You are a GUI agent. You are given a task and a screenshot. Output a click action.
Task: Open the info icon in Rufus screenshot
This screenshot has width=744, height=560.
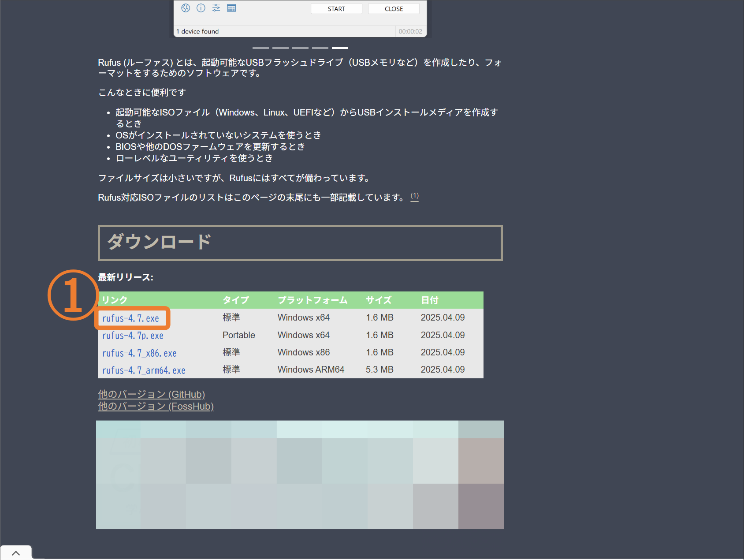pos(201,8)
